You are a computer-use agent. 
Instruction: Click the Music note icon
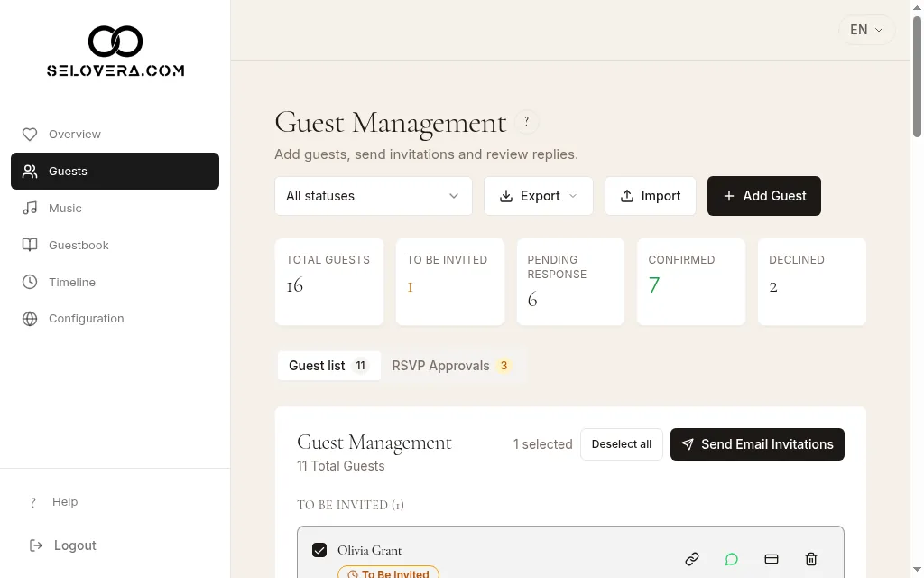coord(30,209)
